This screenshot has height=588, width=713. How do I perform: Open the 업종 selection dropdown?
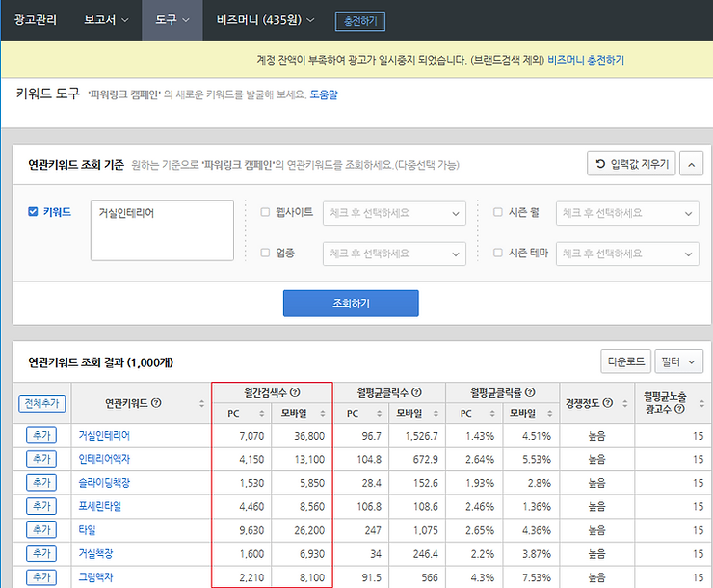click(x=394, y=254)
